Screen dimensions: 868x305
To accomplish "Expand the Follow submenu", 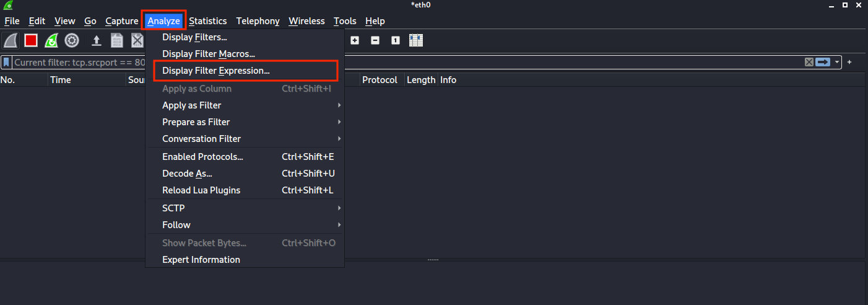I will coord(245,225).
